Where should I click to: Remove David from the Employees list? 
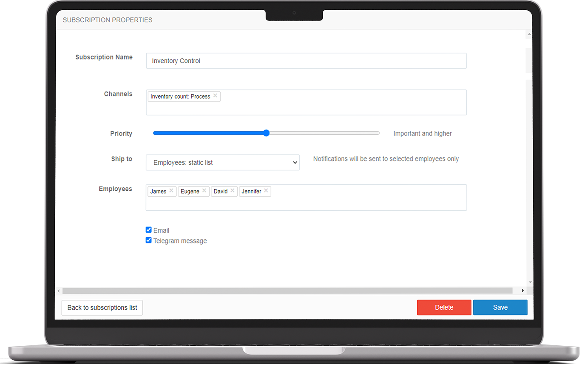tap(232, 190)
